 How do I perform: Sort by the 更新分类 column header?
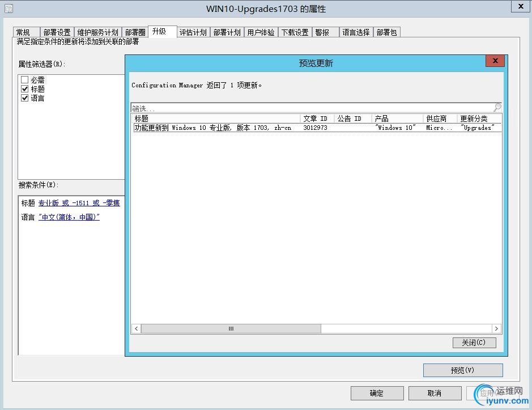(479, 119)
